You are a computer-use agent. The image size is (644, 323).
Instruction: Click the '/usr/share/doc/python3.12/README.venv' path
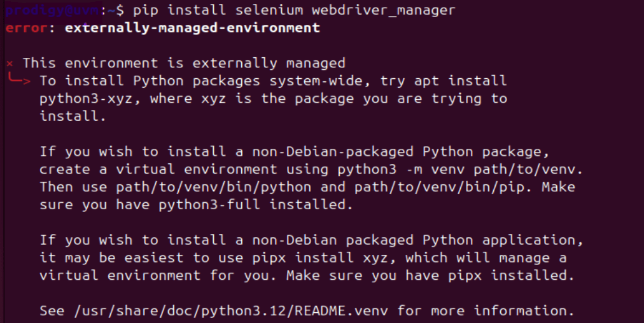[x=231, y=311]
